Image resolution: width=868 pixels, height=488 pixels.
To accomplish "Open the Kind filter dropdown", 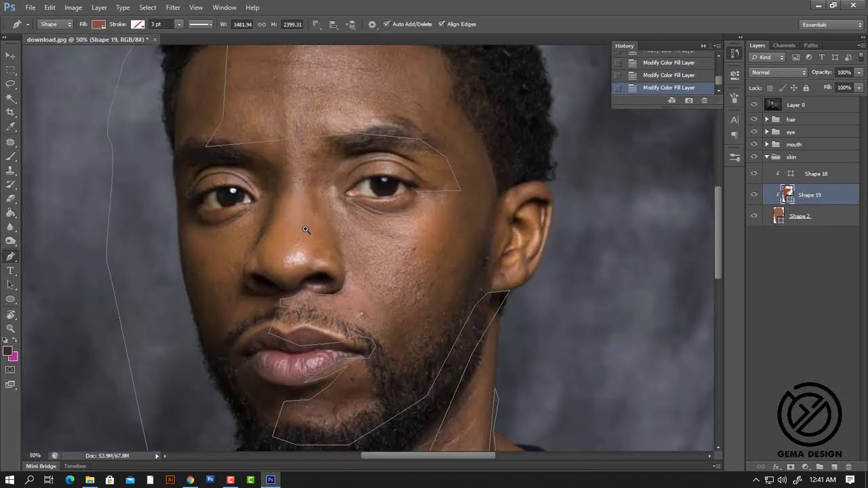I will coord(768,58).
